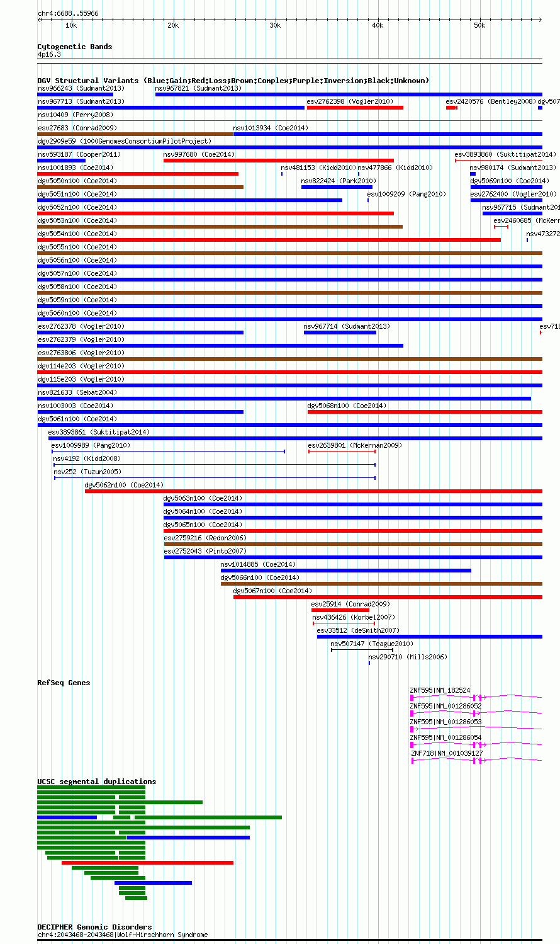Click esv2759216 (Redon2006) label
The height and width of the screenshot is (944, 560).
tap(205, 538)
